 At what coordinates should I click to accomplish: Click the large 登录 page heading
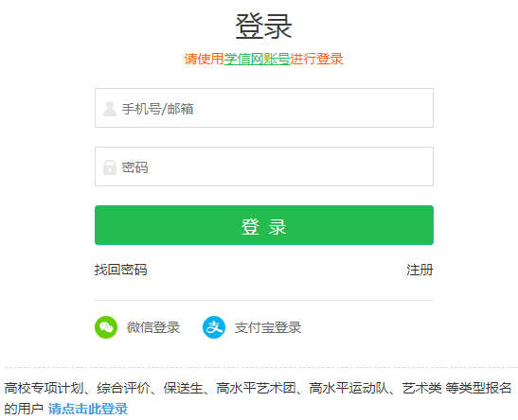[263, 26]
